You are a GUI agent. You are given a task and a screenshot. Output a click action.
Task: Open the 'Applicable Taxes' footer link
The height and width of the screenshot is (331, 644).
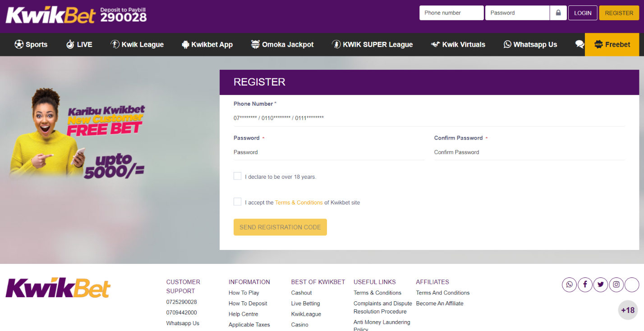[249, 325]
